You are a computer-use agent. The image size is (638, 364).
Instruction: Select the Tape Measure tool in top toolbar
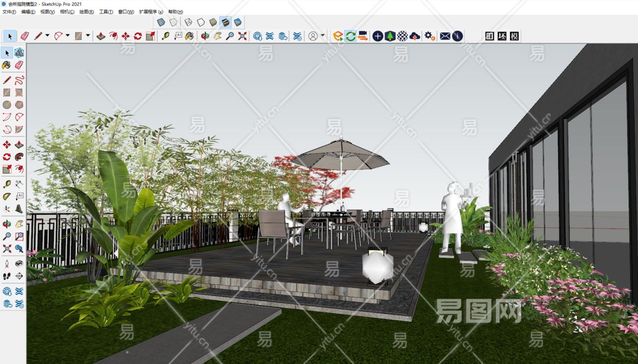[x=165, y=36]
